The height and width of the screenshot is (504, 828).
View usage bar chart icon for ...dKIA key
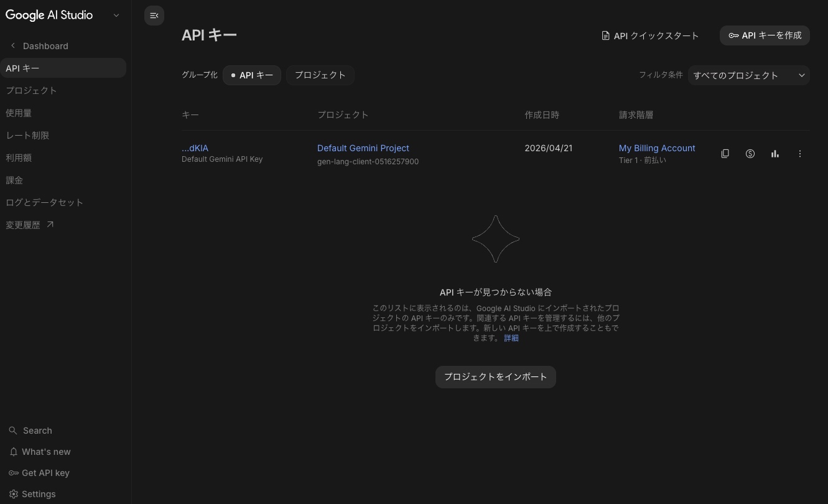(775, 154)
